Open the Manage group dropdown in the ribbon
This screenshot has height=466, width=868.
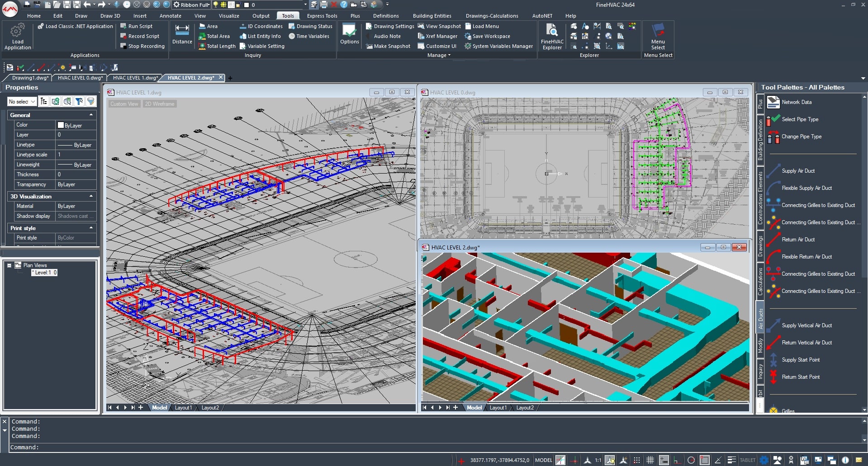[449, 55]
